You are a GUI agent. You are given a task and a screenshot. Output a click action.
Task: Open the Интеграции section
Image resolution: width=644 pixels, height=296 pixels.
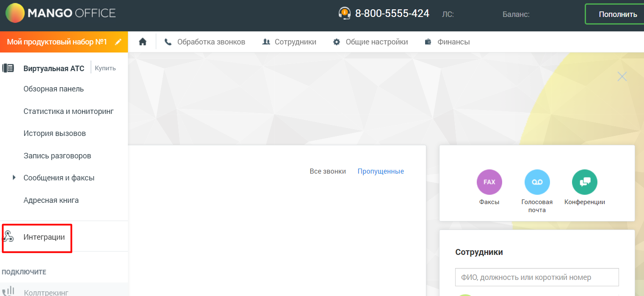coord(44,237)
